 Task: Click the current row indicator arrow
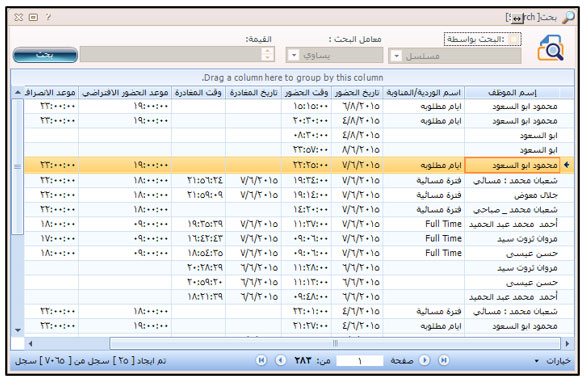pos(567,165)
